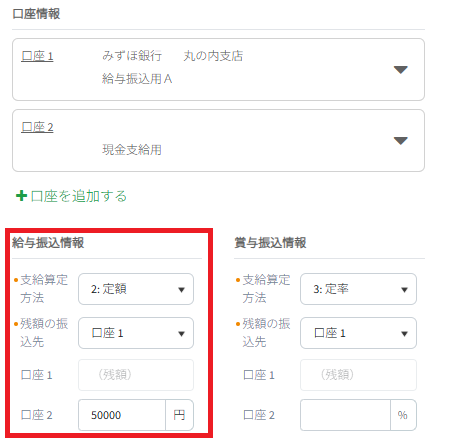The height and width of the screenshot is (447, 454).
Task: Open salary 支給算定方法 dropdown showing 2: 定額
Action: click(136, 289)
